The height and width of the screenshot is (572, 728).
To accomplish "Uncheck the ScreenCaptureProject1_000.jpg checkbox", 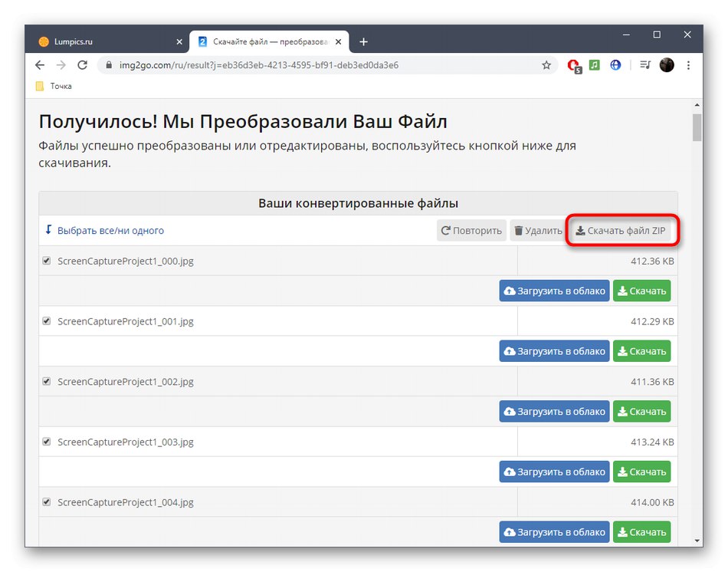I will [x=46, y=261].
